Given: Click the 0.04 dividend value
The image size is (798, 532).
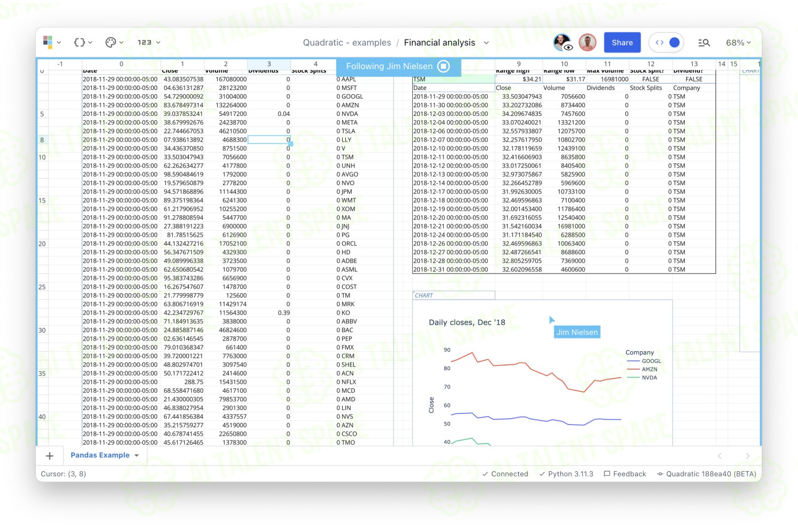Looking at the screenshot, I should (284, 114).
